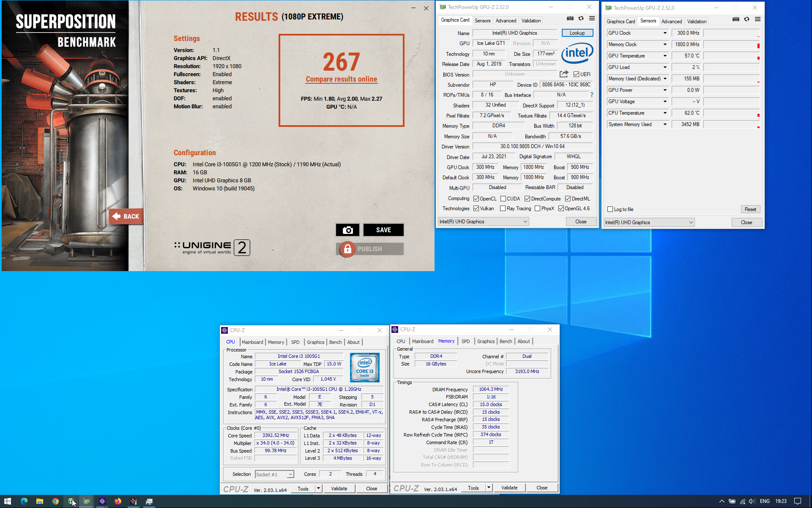Toggle the CUDA checkbox

503,199
